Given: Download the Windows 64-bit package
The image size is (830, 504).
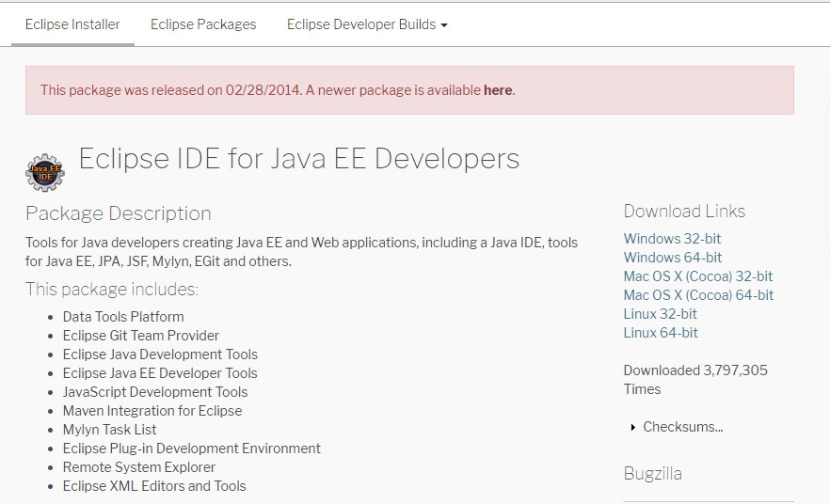Looking at the screenshot, I should (673, 258).
